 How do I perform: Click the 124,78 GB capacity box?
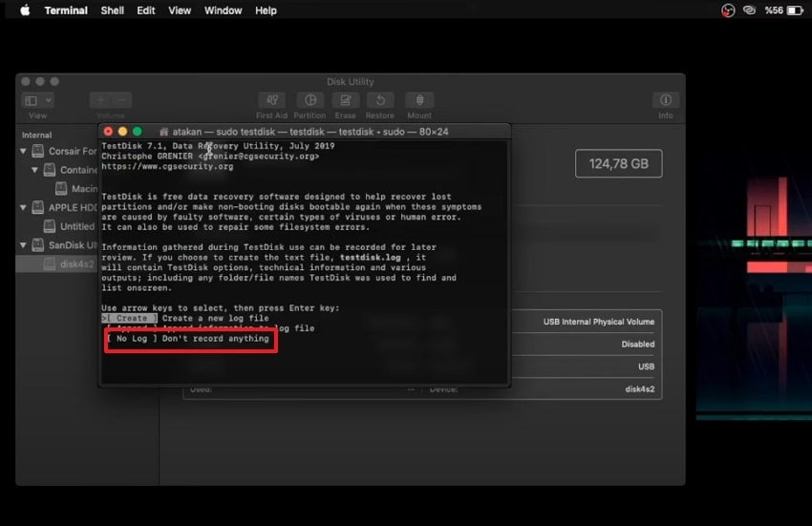618,163
